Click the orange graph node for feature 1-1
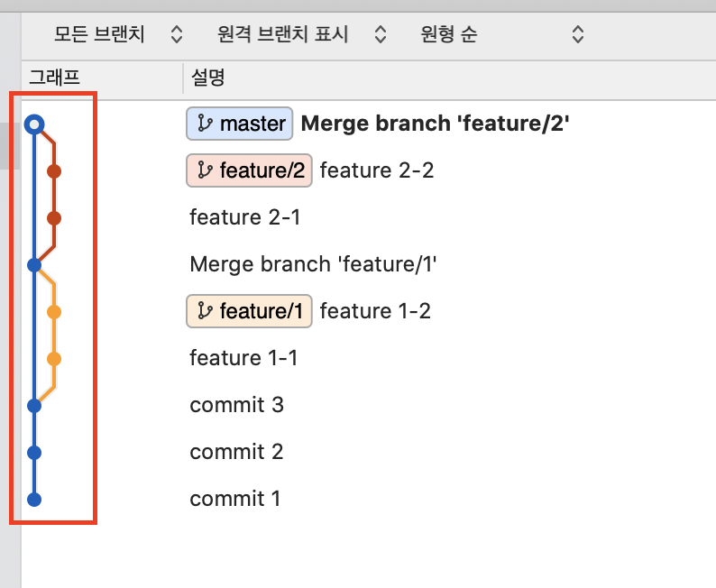Image resolution: width=716 pixels, height=588 pixels. coord(54,359)
